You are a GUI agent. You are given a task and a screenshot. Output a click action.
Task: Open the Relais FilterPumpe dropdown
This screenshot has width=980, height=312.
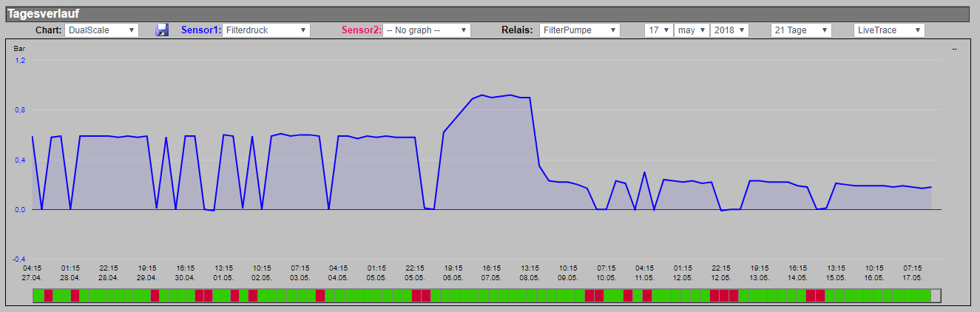(x=580, y=30)
